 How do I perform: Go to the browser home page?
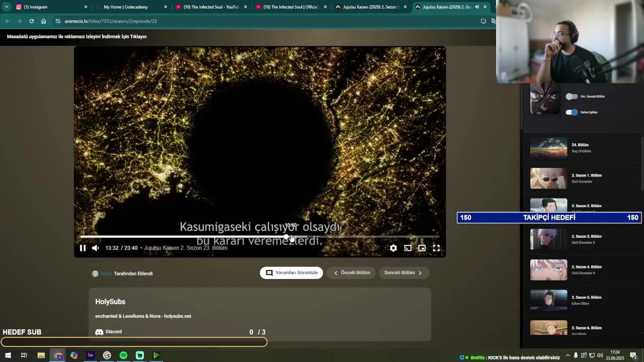pyautogui.click(x=43, y=21)
